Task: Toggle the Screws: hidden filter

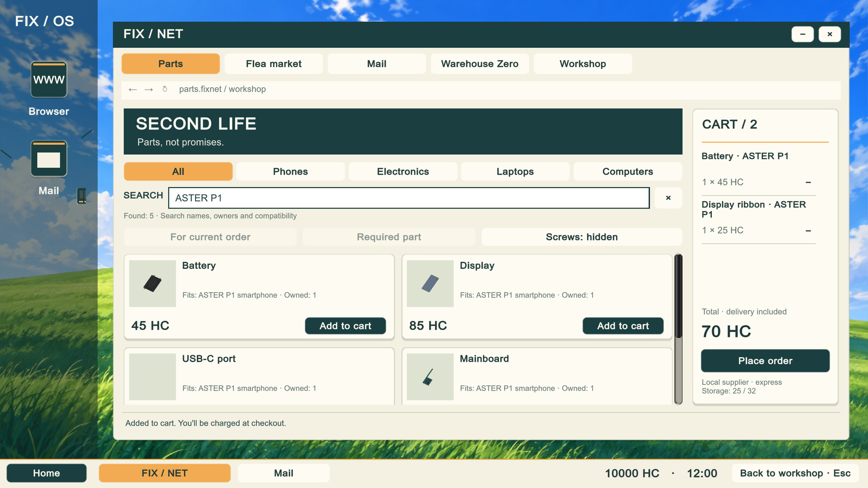Action: [582, 237]
